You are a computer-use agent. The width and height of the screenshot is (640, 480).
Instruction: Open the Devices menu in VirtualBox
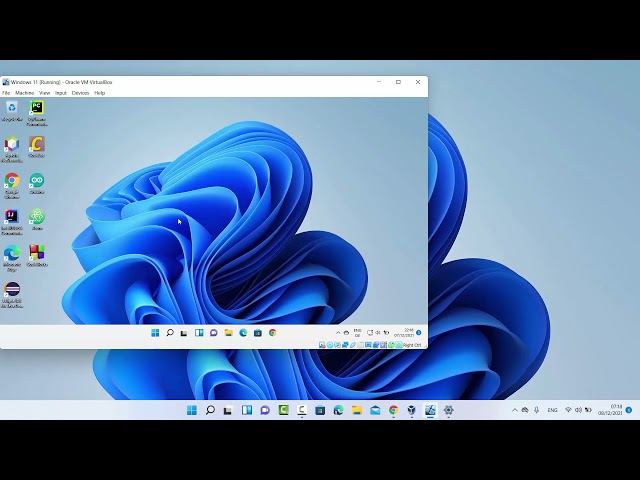pyautogui.click(x=80, y=93)
